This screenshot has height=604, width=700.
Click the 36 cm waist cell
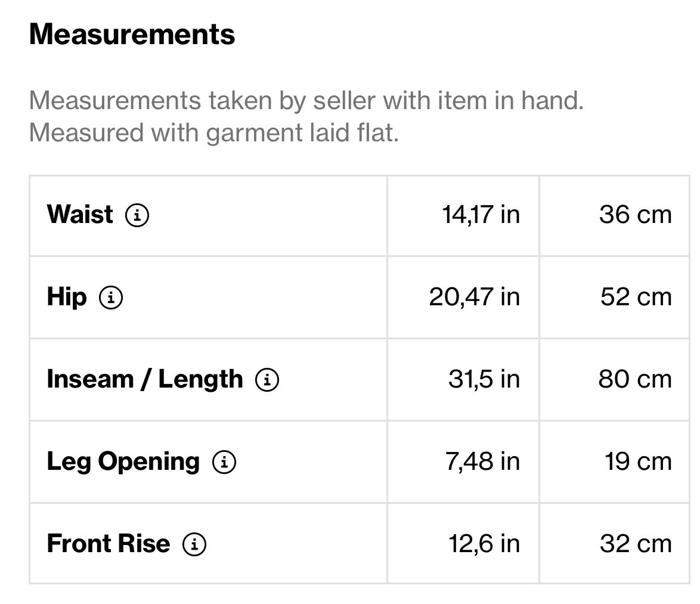(x=635, y=215)
